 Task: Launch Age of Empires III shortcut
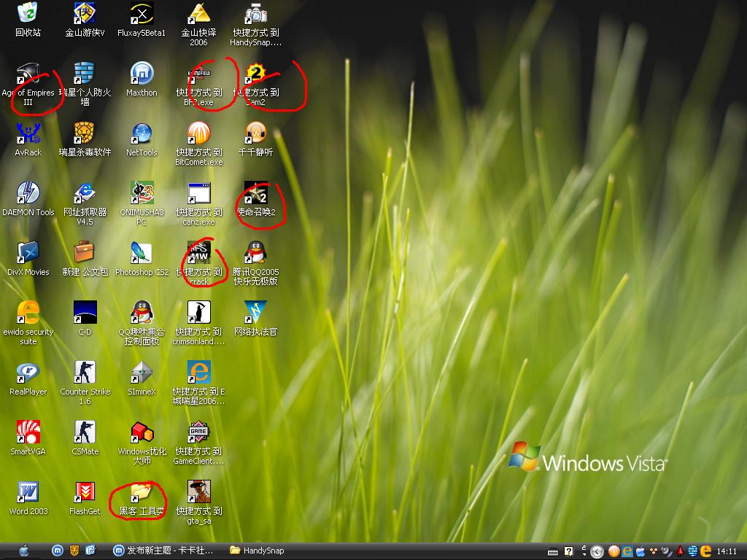pyautogui.click(x=28, y=74)
